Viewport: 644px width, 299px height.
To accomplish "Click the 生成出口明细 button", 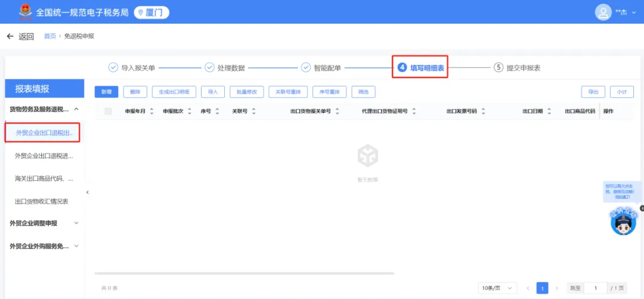I will (x=174, y=92).
